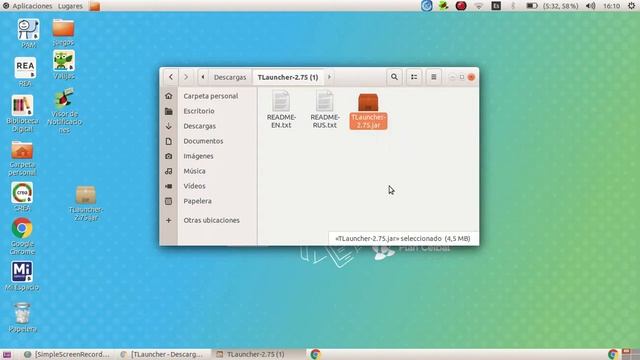Viewport: 640px width, 360px height.
Task: Select the Juegos folder on the desktop
Action: coord(63,32)
